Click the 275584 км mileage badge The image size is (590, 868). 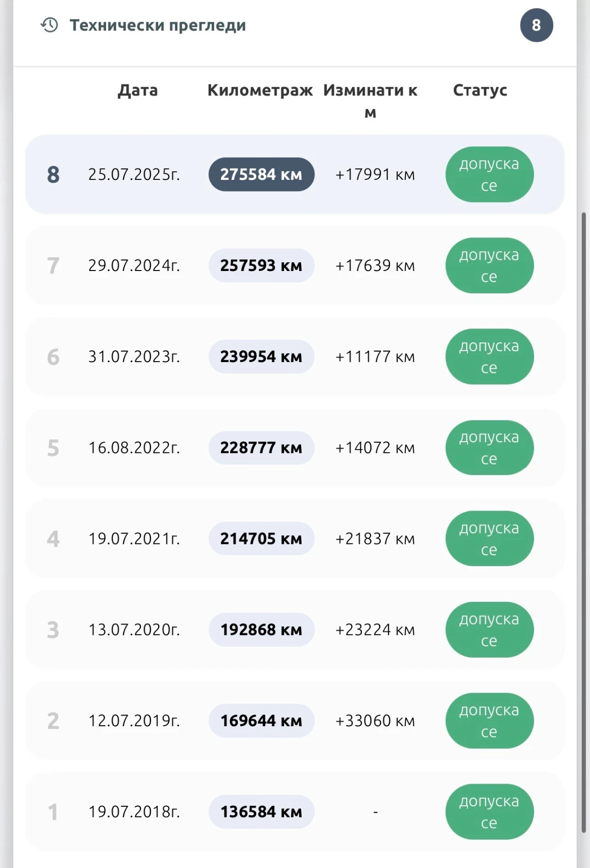click(261, 175)
